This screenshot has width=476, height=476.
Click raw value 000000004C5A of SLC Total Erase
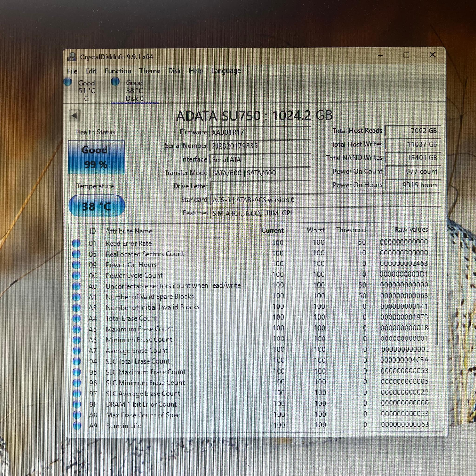tap(405, 360)
